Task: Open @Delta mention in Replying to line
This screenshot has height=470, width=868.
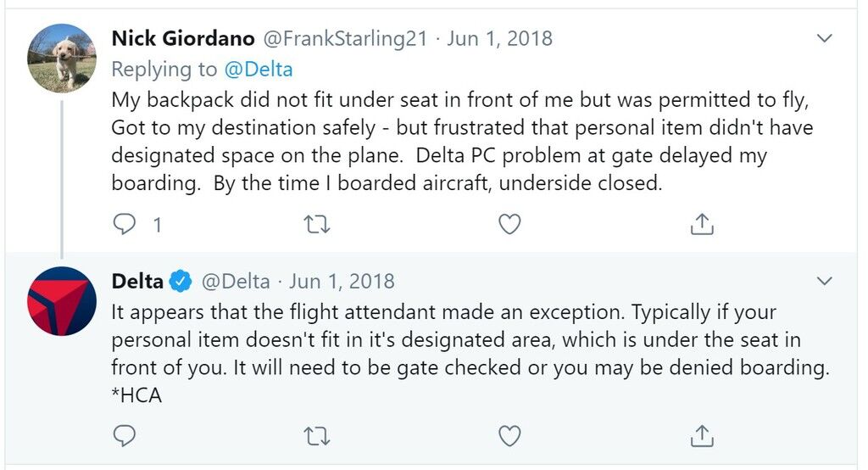Action: click(259, 70)
